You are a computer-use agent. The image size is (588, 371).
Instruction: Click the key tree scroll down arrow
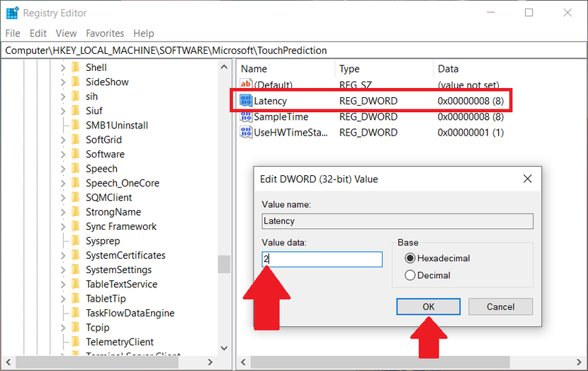click(225, 348)
